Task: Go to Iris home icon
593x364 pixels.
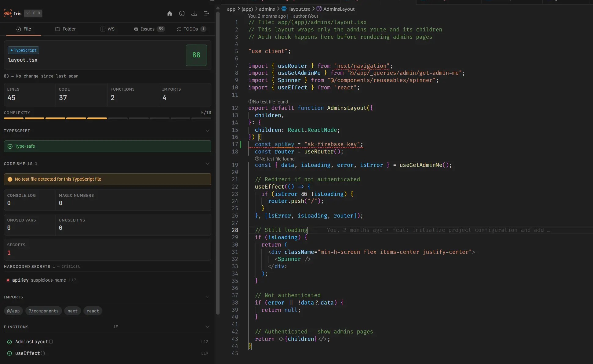Action: coord(170,13)
